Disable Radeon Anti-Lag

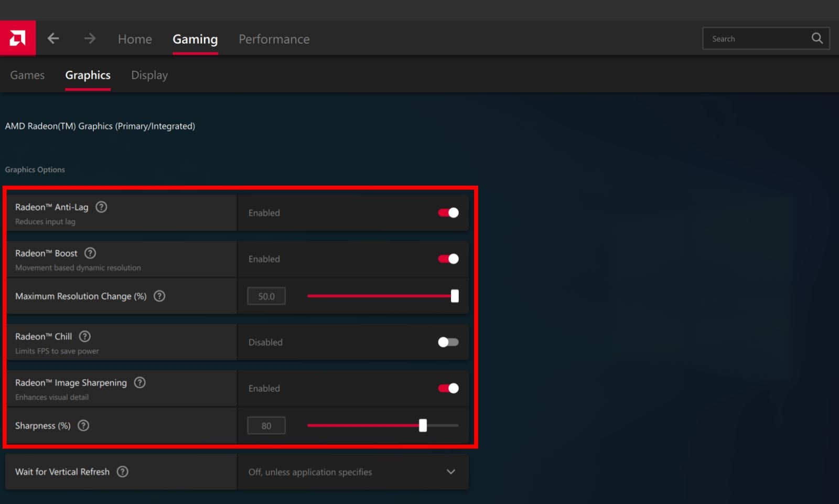(448, 213)
